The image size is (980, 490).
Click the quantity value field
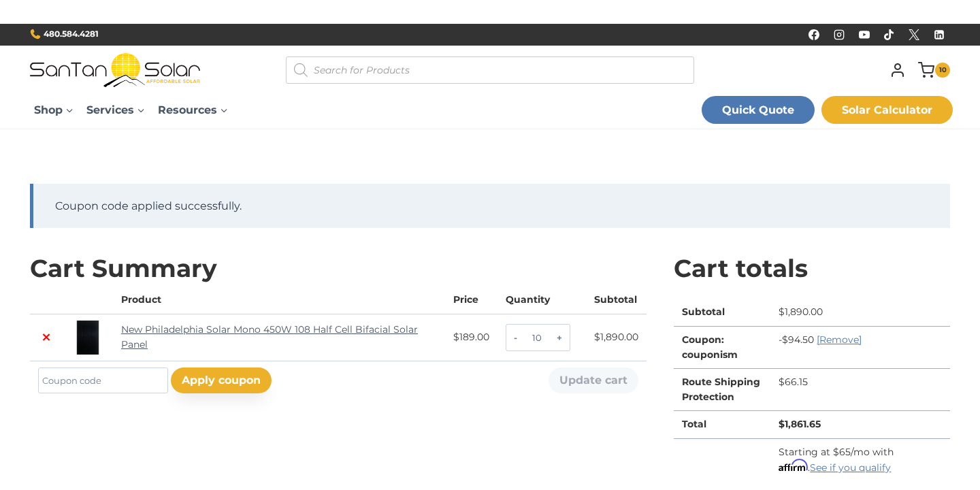[x=537, y=338]
